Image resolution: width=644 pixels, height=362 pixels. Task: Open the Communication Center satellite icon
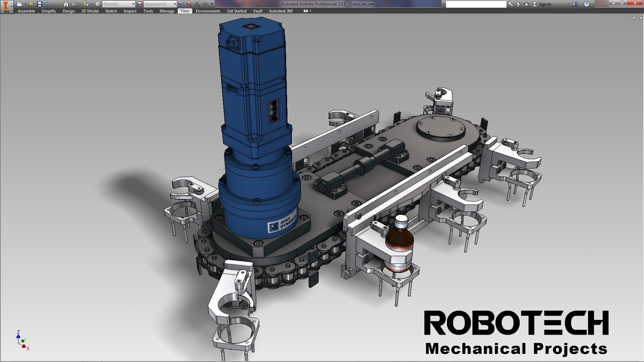point(519,4)
